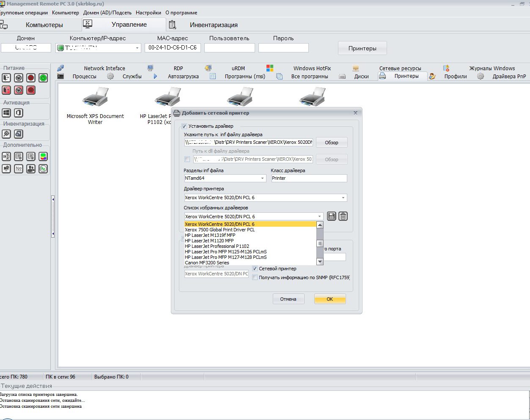This screenshot has width=530, height=420.
Task: Select the HP LaserJet P1102 printer icon
Action: (x=168, y=97)
